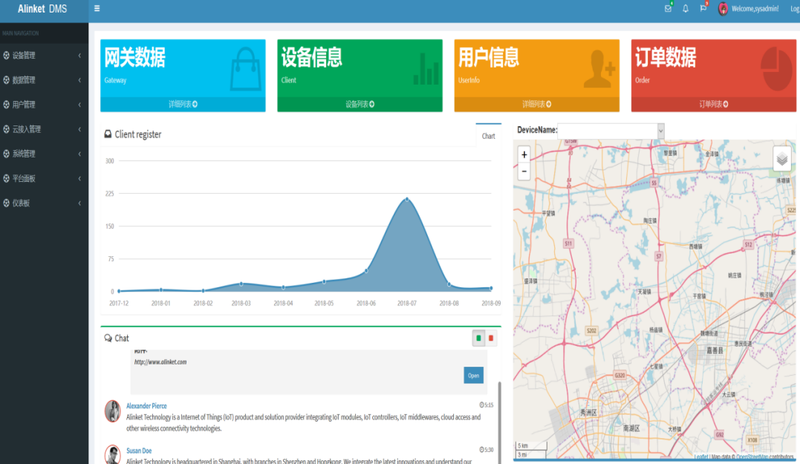Click the red status toggle in Chat
This screenshot has height=464, width=800.
[491, 338]
